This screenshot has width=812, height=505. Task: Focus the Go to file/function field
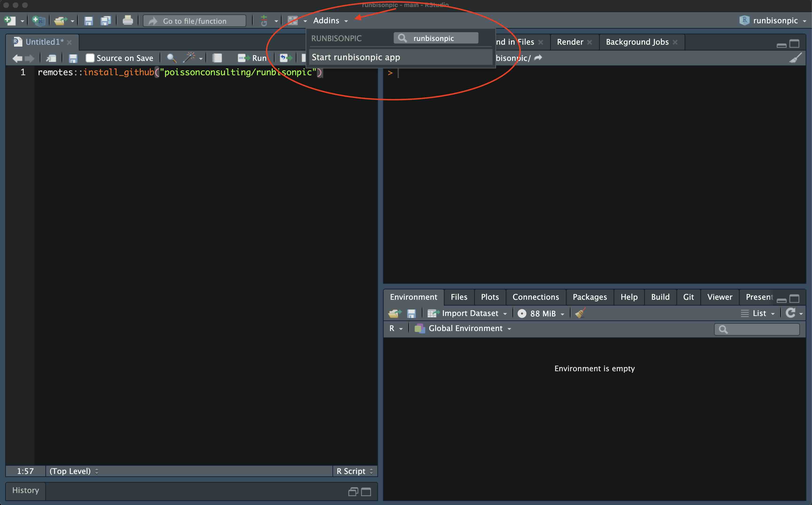click(195, 21)
